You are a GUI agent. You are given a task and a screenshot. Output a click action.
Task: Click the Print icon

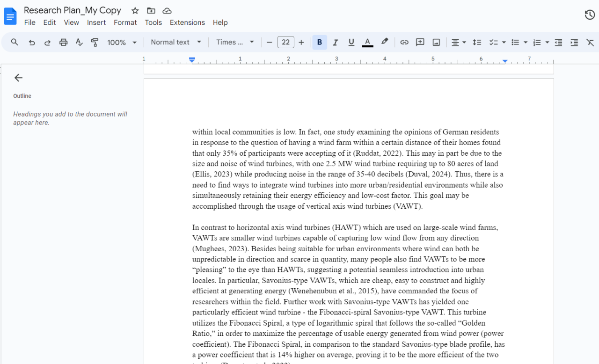(63, 43)
